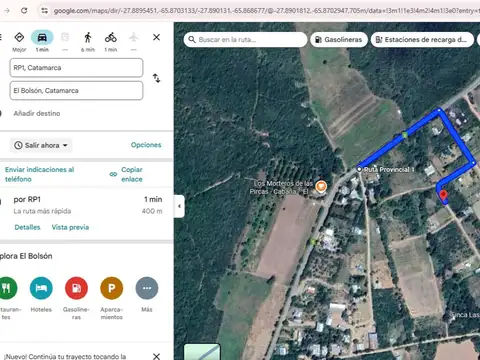Click Copiar enlace
The width and height of the screenshot is (480, 360).
(132, 174)
